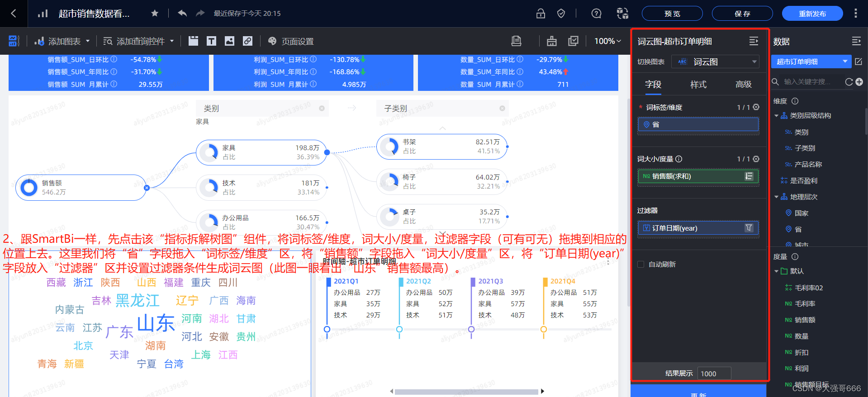Open settings gear for 词标签/维度
868x397 pixels.
pos(756,107)
